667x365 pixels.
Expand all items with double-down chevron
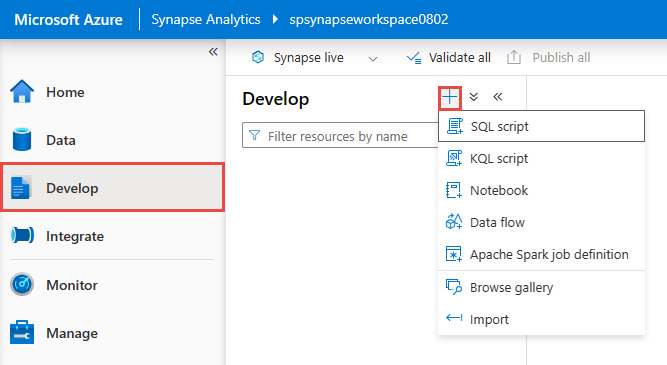click(474, 97)
